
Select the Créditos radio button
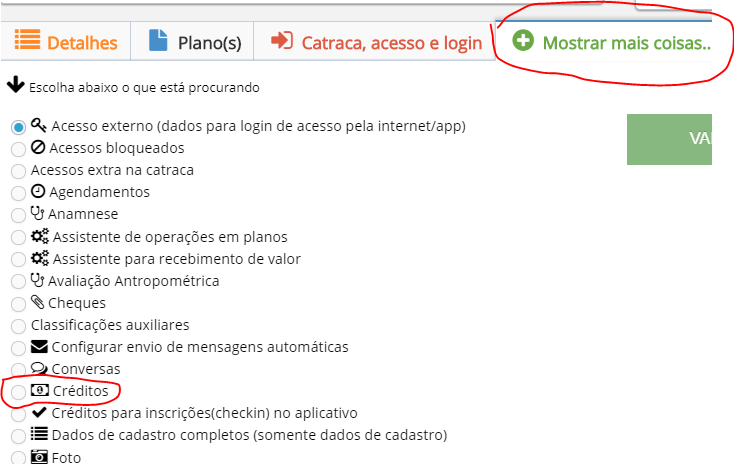tap(18, 392)
